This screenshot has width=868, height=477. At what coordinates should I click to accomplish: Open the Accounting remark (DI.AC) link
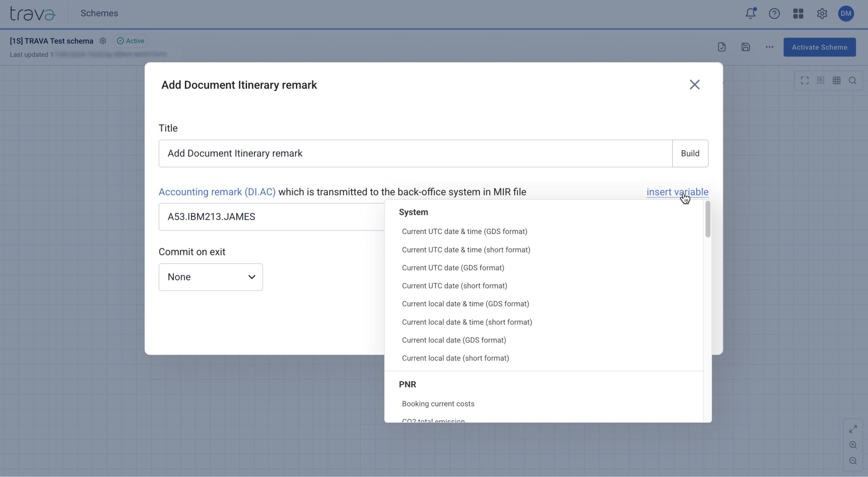coord(217,192)
